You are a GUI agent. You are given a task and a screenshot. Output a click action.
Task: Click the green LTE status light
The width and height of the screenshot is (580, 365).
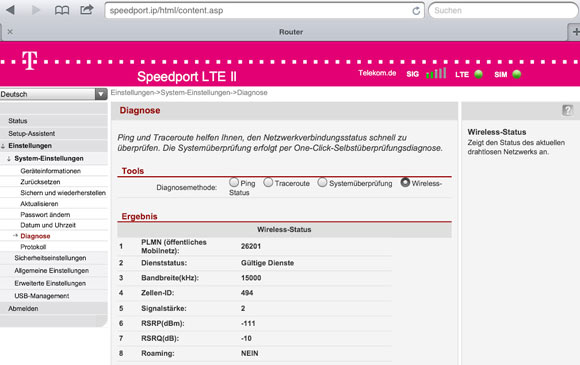[x=479, y=74]
